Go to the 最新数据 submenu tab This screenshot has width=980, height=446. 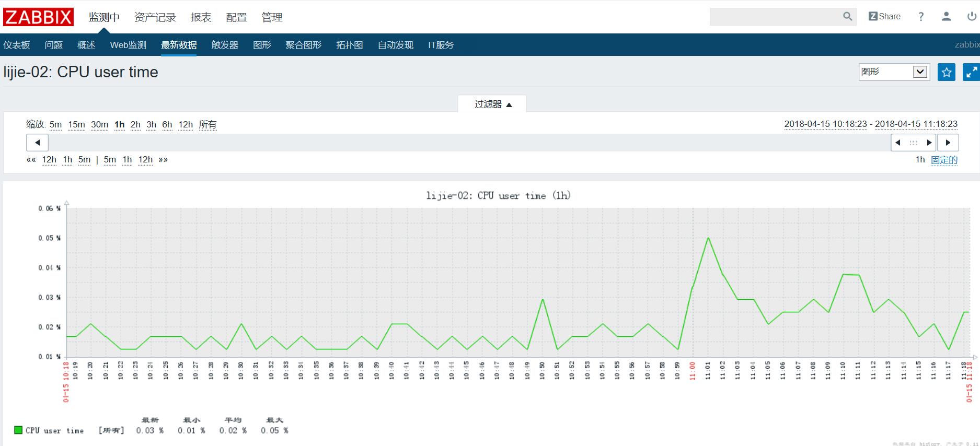179,45
